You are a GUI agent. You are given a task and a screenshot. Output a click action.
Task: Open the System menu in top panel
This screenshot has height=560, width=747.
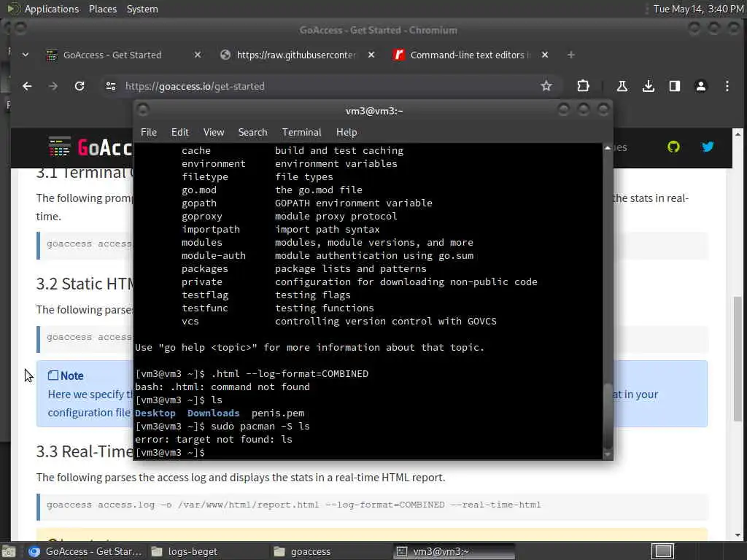[142, 9]
